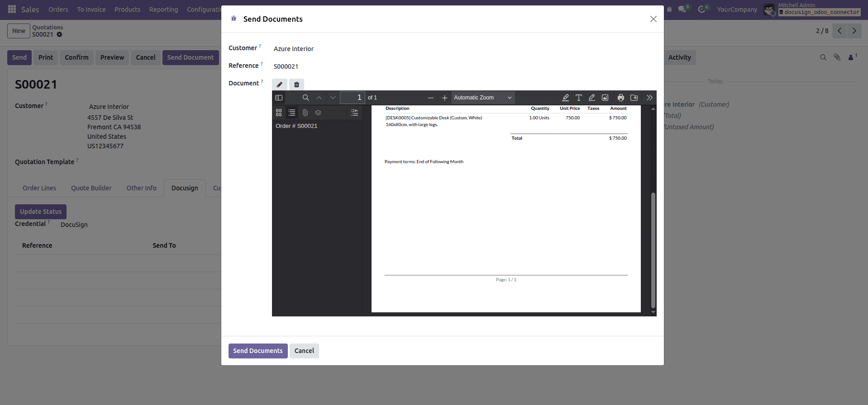Image resolution: width=868 pixels, height=405 pixels.
Task: Open the Reporting menu
Action: [x=164, y=9]
